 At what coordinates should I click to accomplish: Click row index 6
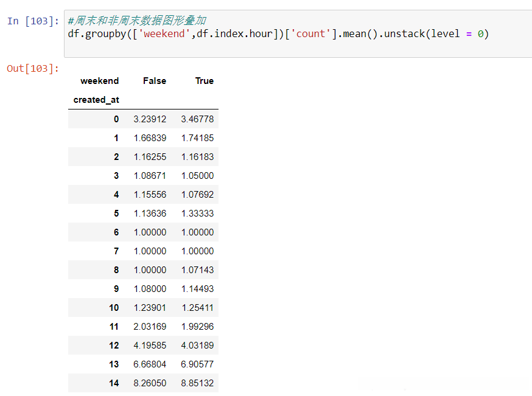116,232
